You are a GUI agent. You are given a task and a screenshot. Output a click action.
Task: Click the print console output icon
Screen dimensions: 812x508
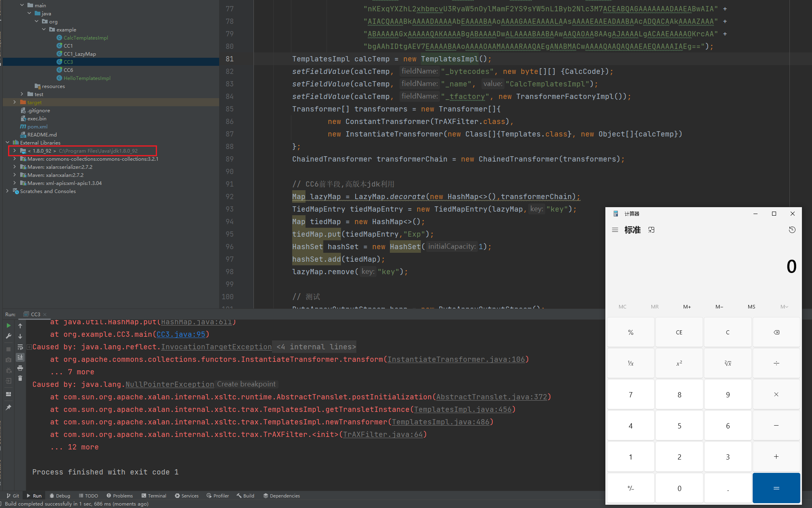point(20,368)
